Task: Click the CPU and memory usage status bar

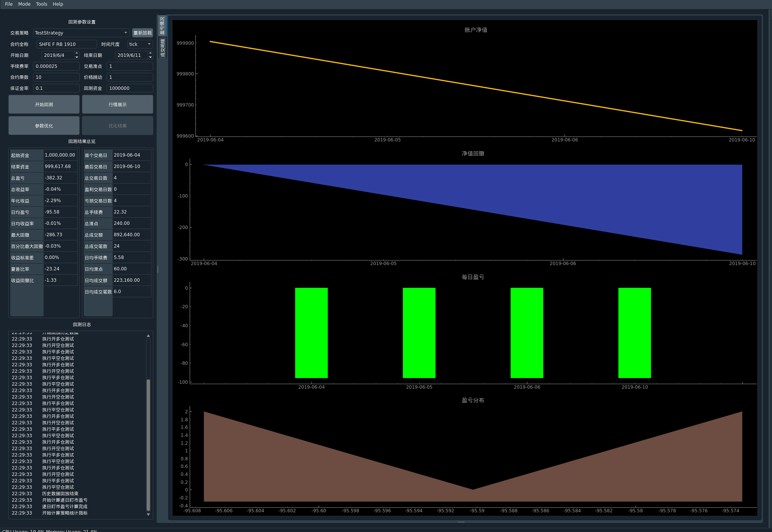Action: [50, 530]
